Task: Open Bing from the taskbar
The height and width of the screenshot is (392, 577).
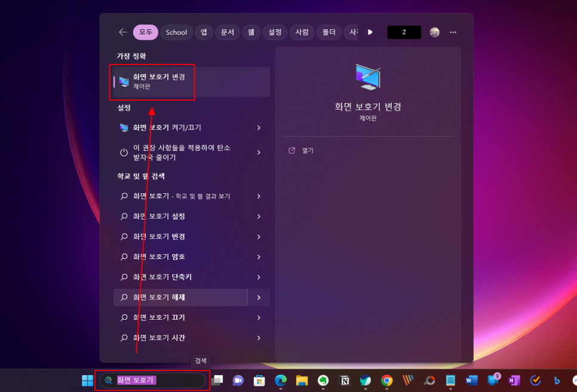Action: [557, 381]
